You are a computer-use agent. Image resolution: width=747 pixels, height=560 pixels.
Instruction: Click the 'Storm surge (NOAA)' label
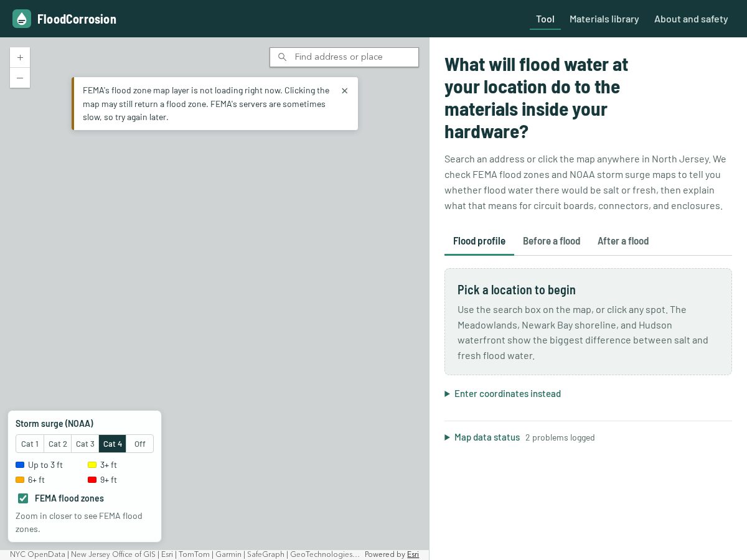55,424
